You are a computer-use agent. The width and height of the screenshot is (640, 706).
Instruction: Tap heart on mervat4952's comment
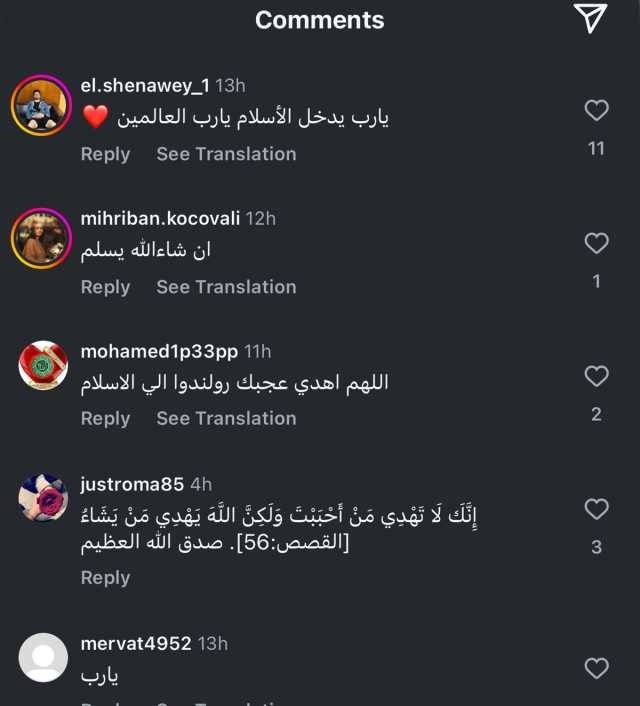(x=596, y=668)
